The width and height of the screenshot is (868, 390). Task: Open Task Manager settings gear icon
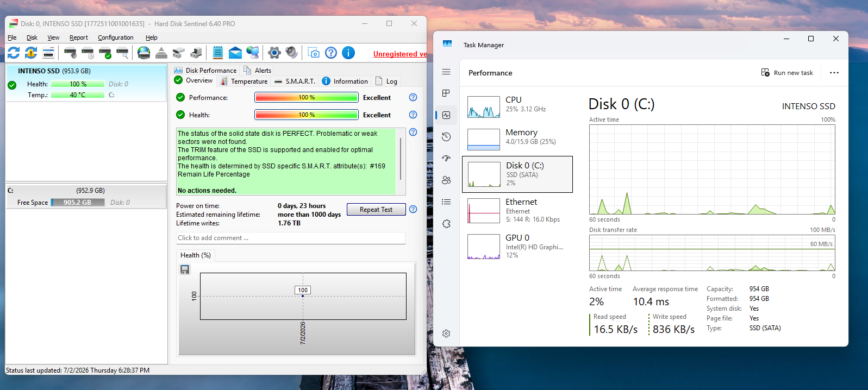(446, 334)
